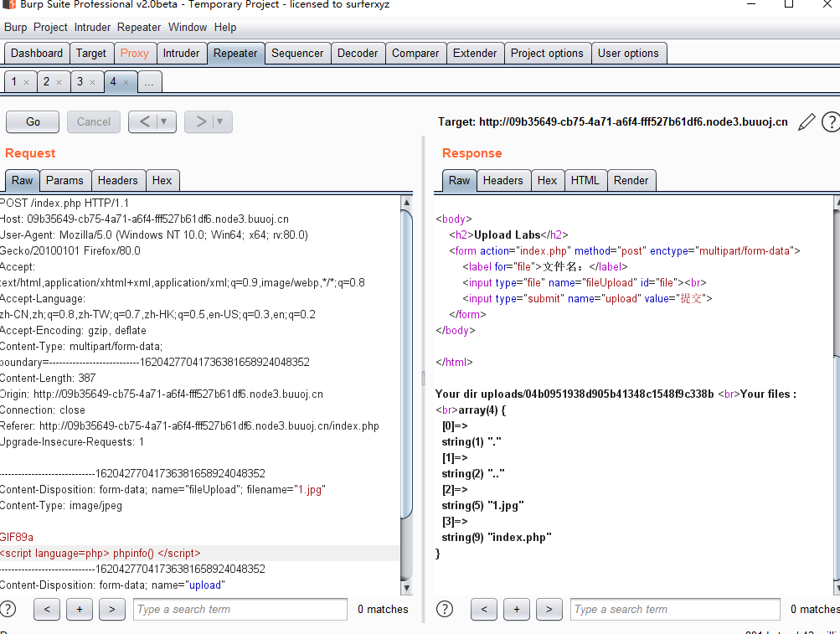
Task: Click previous match button in response search
Action: (x=484, y=610)
